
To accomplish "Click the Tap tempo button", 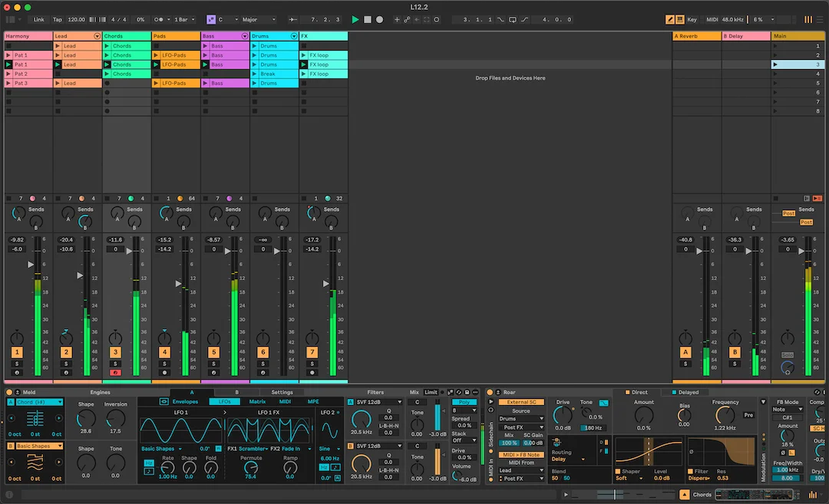I will (x=57, y=19).
